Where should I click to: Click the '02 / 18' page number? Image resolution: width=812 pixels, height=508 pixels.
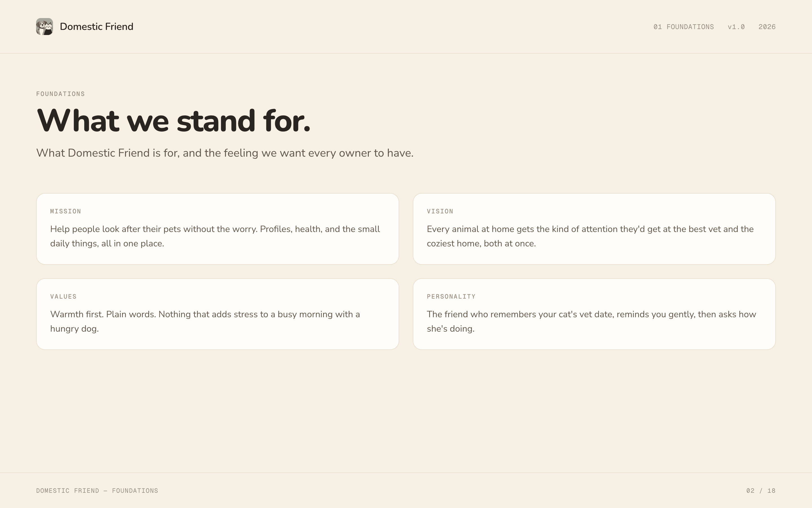[761, 491]
